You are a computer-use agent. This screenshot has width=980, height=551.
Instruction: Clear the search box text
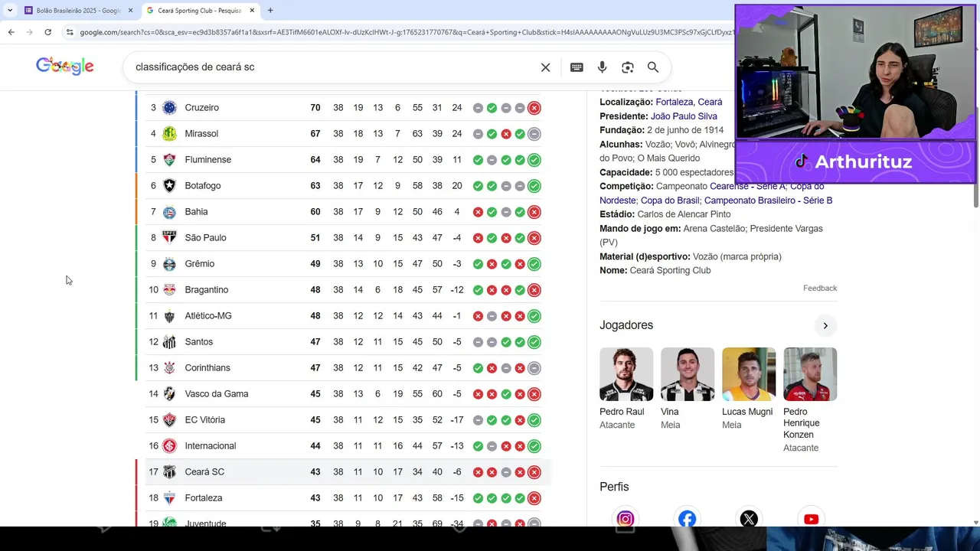point(545,67)
